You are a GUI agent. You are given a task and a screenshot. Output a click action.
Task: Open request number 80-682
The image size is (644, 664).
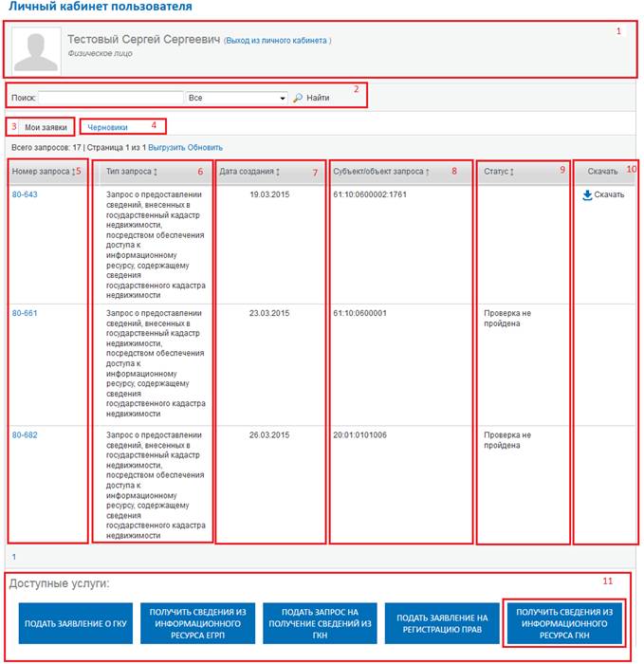coord(25,434)
